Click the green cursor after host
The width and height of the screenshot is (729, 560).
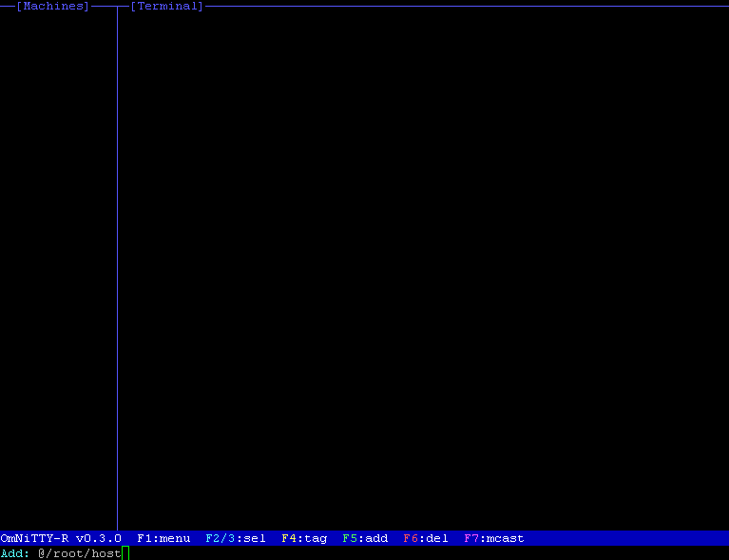click(x=125, y=553)
